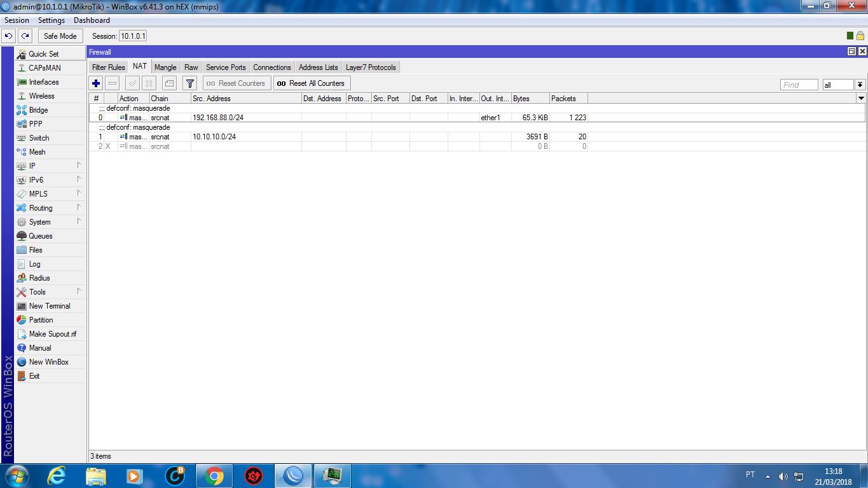
Task: Click the Session address field 10.1.0.1
Action: click(134, 36)
